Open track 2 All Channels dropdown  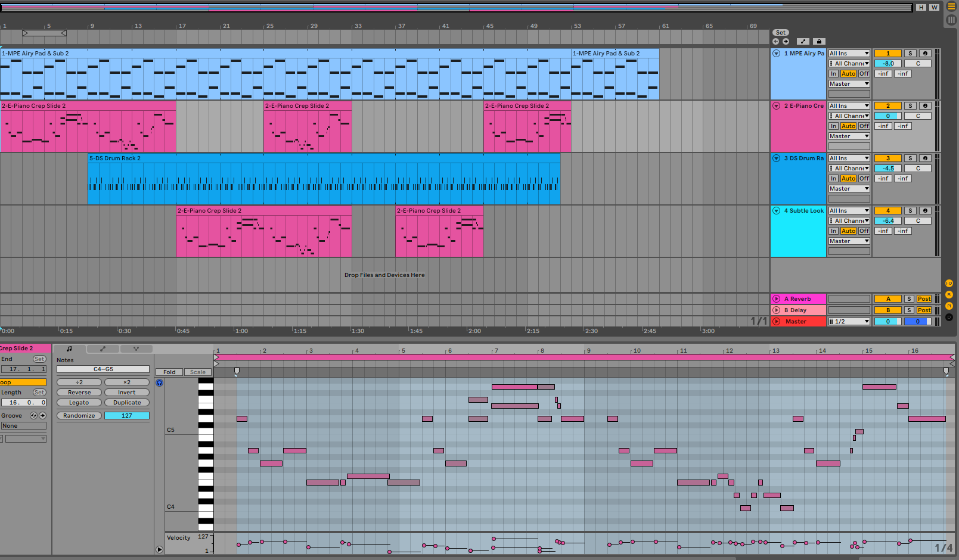[849, 116]
